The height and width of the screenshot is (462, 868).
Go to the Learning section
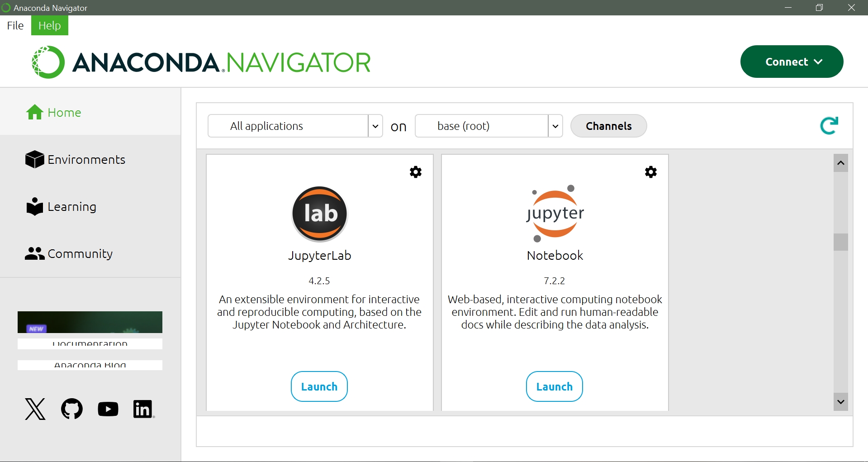point(71,207)
